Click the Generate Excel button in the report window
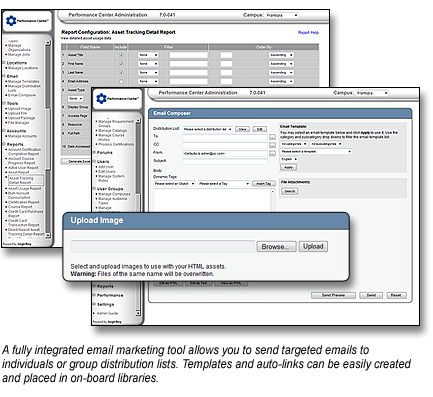Screen dimensions: 433x397 click(x=76, y=161)
